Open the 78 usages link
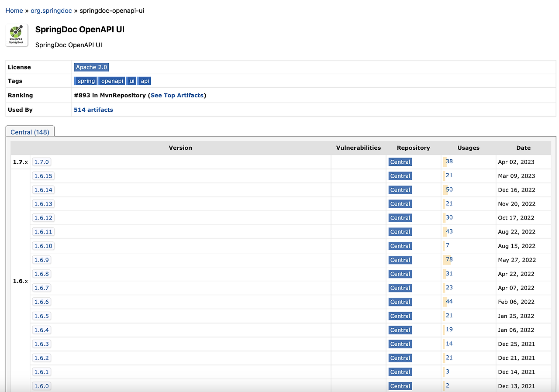The height and width of the screenshot is (392, 559). [x=449, y=259]
